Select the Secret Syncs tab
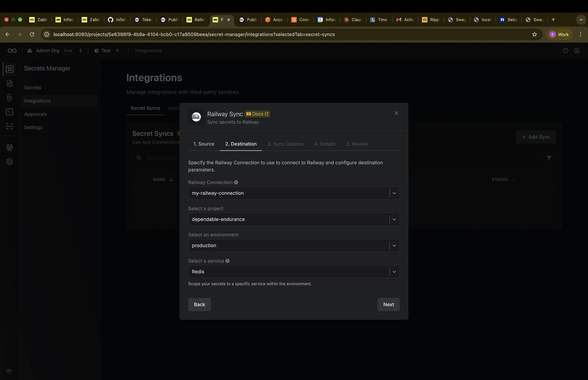Image resolution: width=588 pixels, height=380 pixels. click(x=145, y=108)
